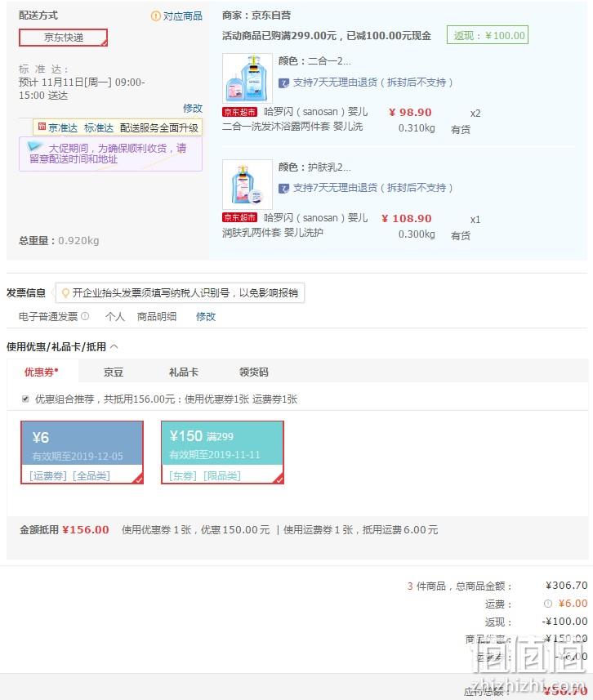The width and height of the screenshot is (593, 700).
Task: Deselect the ¥6 运费券 coupon
Action: pos(82,453)
